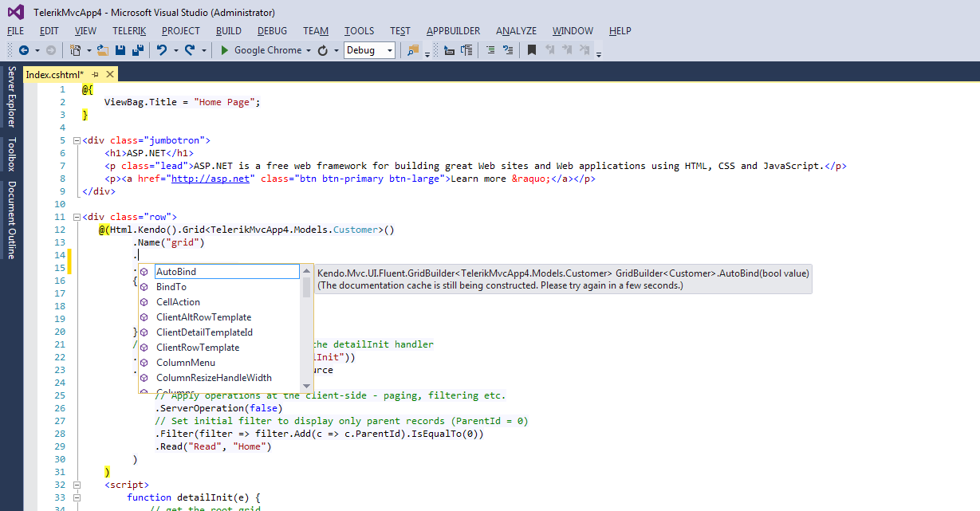Open the DEBUG menu
This screenshot has width=980, height=511.
[x=273, y=30]
